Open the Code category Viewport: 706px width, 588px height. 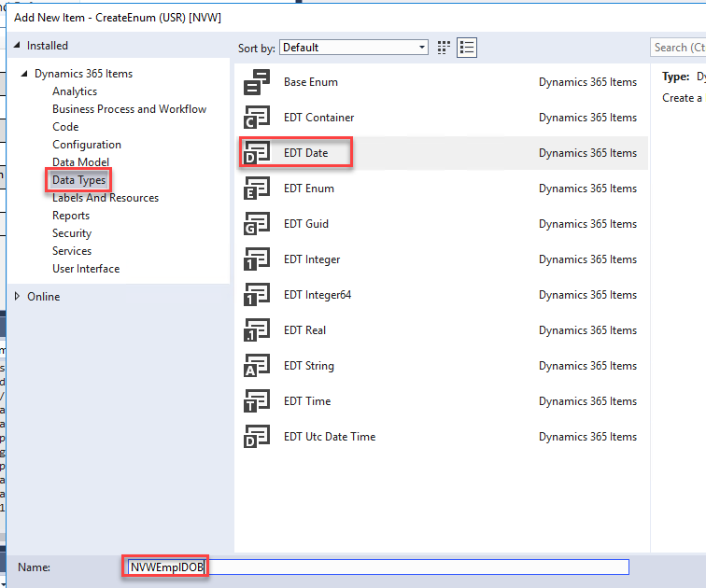(x=65, y=127)
